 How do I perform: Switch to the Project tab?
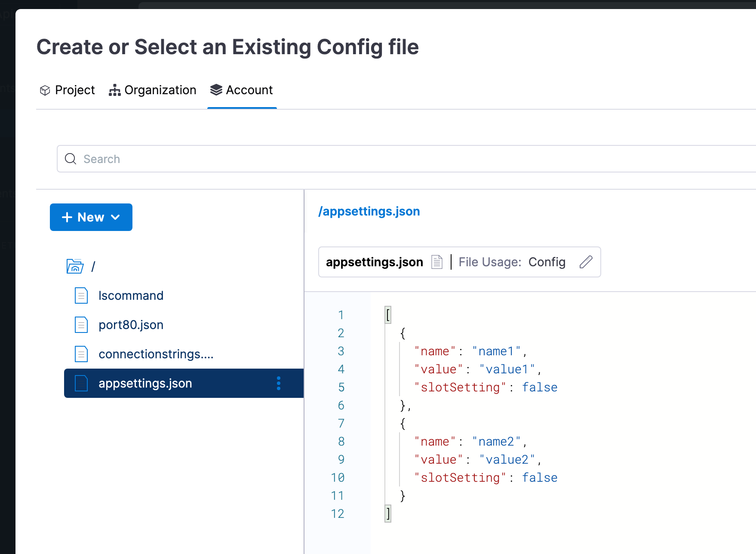pyautogui.click(x=68, y=90)
